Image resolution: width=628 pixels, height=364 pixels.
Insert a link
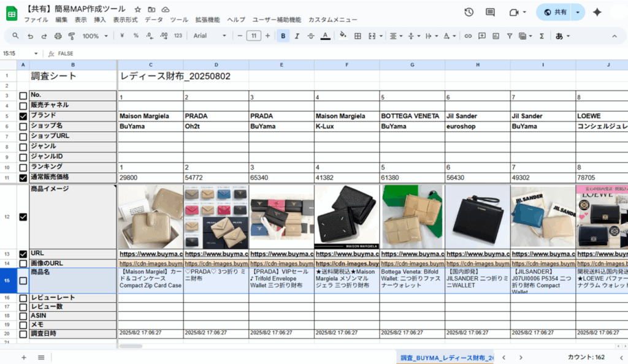coord(468,36)
